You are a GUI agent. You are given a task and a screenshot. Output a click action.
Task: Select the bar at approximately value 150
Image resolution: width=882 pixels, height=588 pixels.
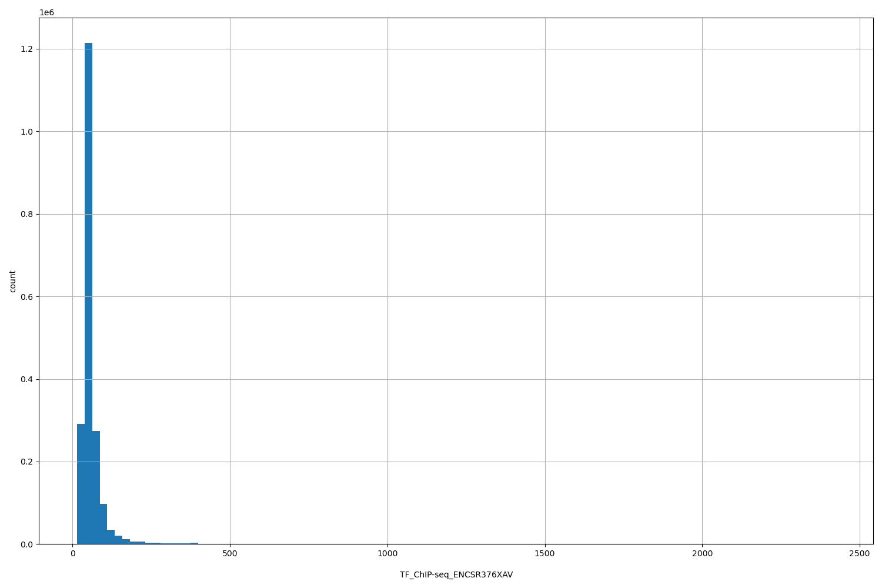tap(119, 540)
